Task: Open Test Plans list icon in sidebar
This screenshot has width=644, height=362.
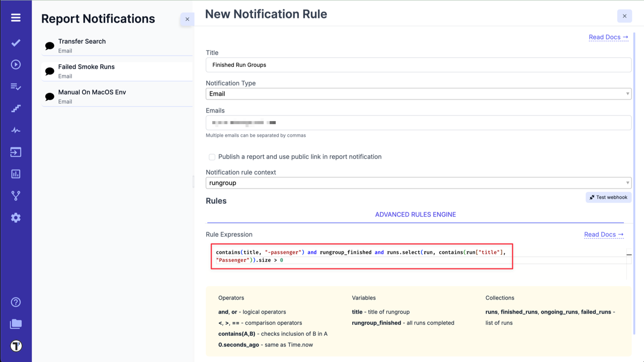Action: click(16, 86)
